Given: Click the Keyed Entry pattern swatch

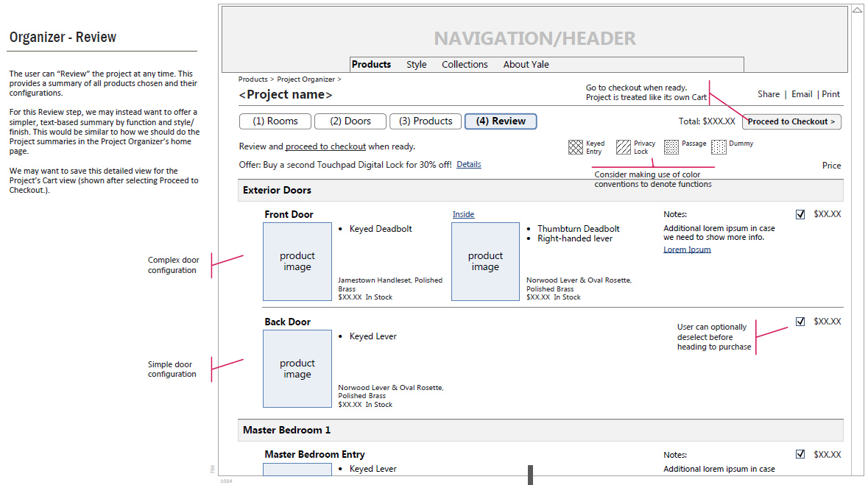Looking at the screenshot, I should pos(575,147).
